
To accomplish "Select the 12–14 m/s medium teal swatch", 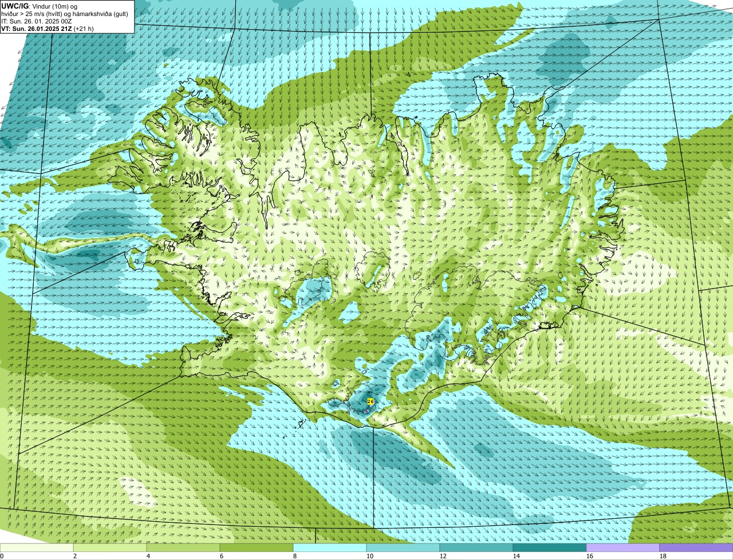I will (x=476, y=548).
